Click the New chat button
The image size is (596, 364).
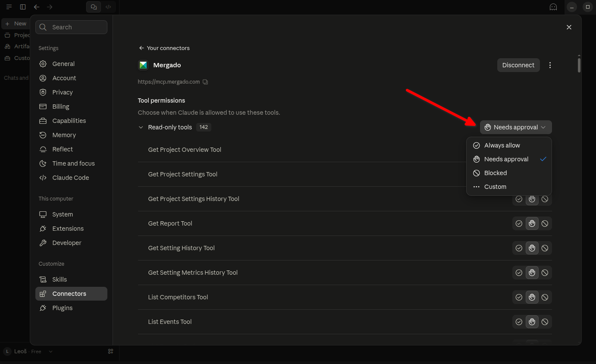point(16,24)
